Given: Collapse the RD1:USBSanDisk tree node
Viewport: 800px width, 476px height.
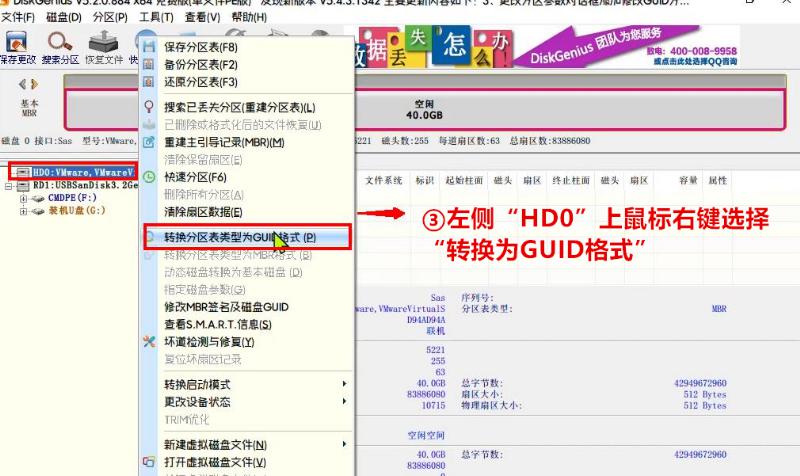Looking at the screenshot, I should (x=9, y=185).
